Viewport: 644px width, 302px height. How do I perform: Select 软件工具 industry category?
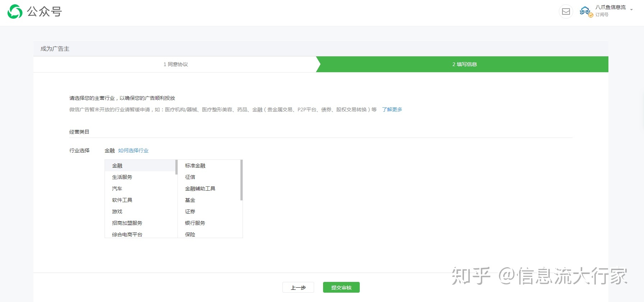tap(140, 200)
